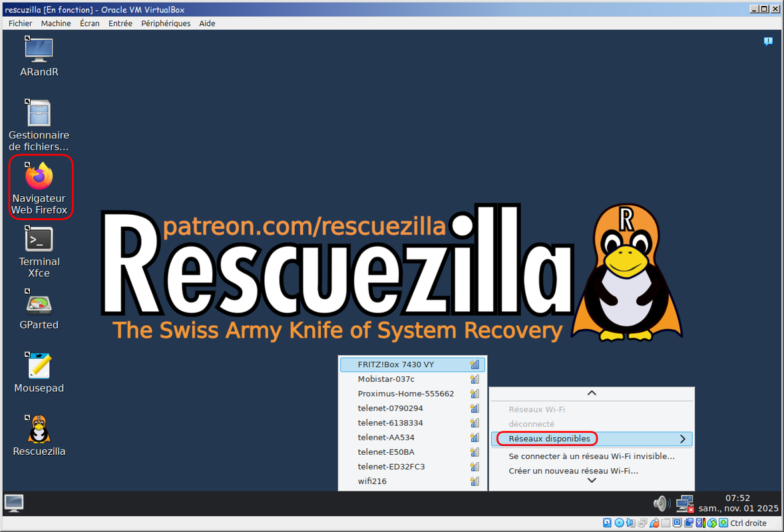Click the VirtualBox mouse integration status icon
Viewport: 784px width, 532px height.
712,523
